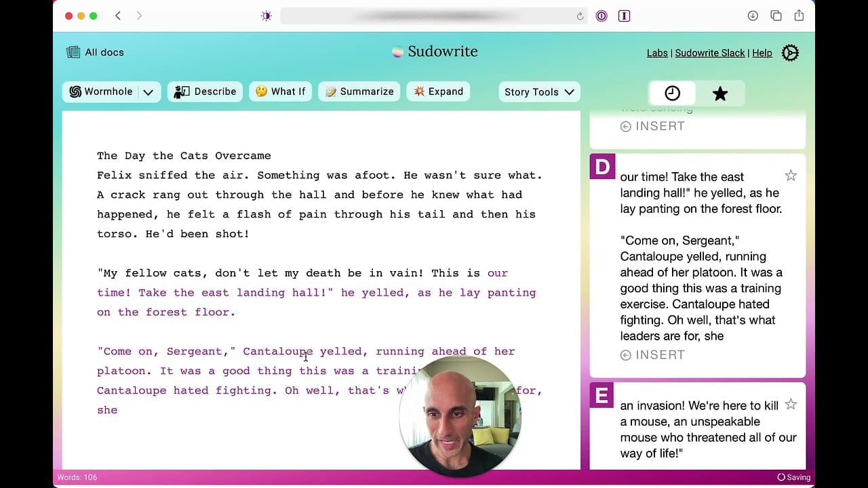Insert suggestion D into the document

(652, 355)
